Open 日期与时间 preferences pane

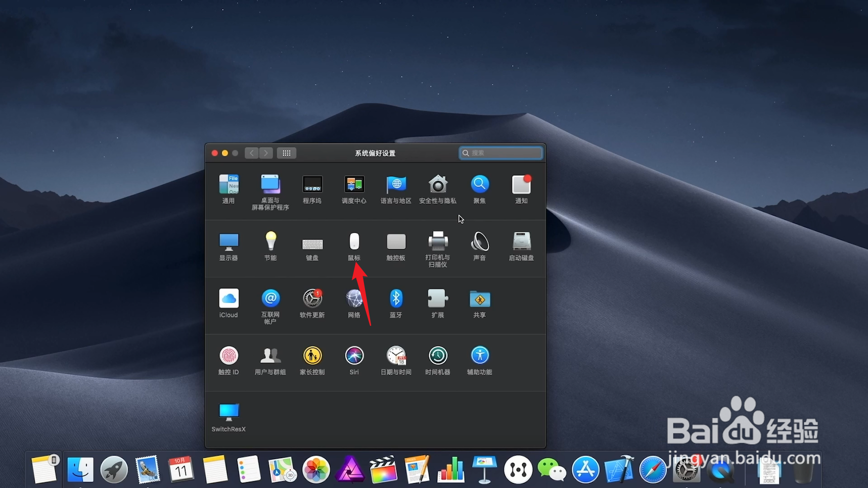coord(396,360)
